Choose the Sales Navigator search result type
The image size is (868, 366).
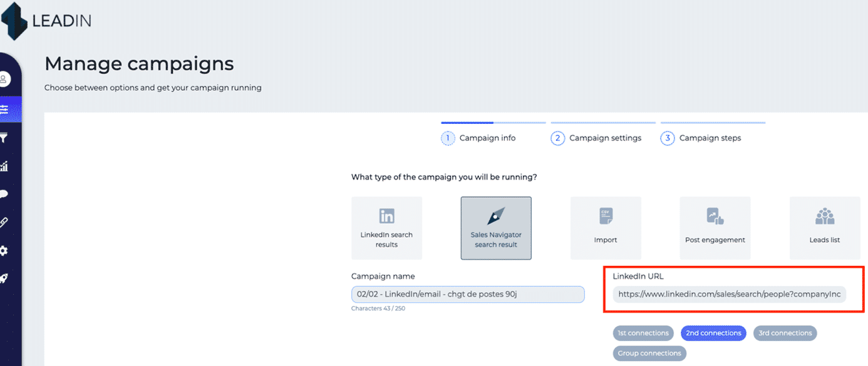click(x=496, y=228)
